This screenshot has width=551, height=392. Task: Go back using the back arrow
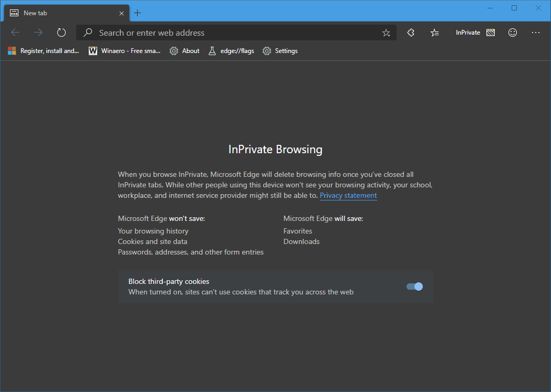[15, 33]
